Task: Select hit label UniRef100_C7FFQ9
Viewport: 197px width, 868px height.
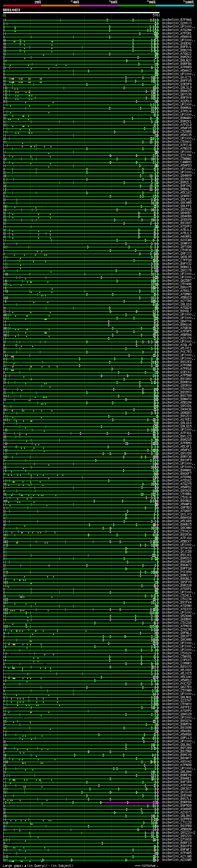Action: [x=176, y=260]
